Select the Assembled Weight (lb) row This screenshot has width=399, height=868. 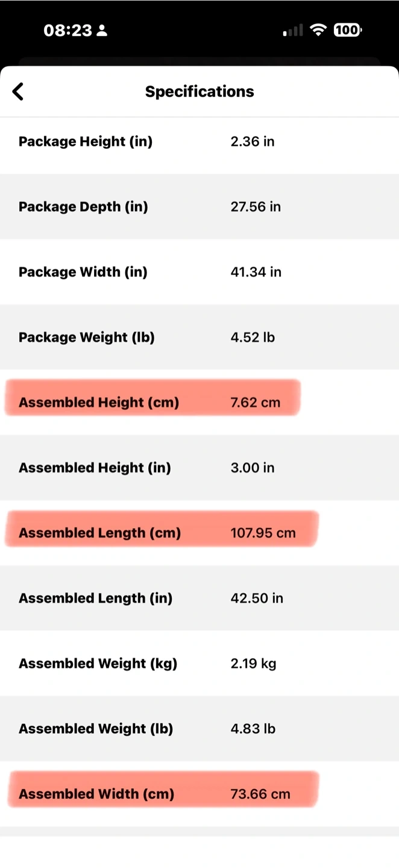click(x=199, y=729)
